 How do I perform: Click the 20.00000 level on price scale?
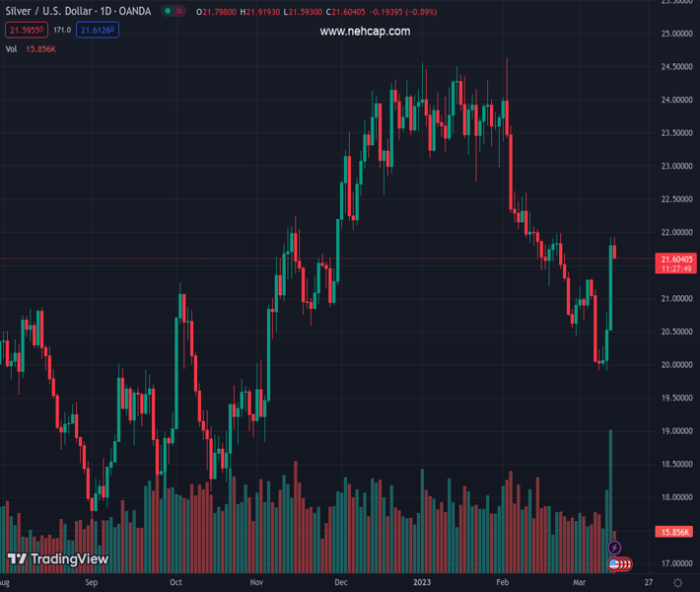pyautogui.click(x=674, y=365)
